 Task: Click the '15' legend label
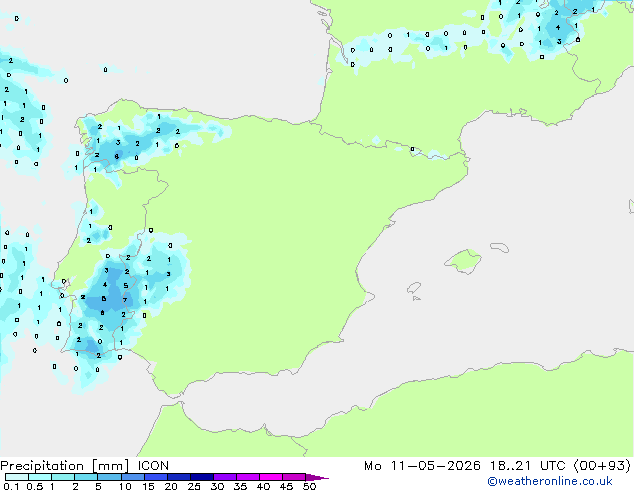tap(148, 486)
